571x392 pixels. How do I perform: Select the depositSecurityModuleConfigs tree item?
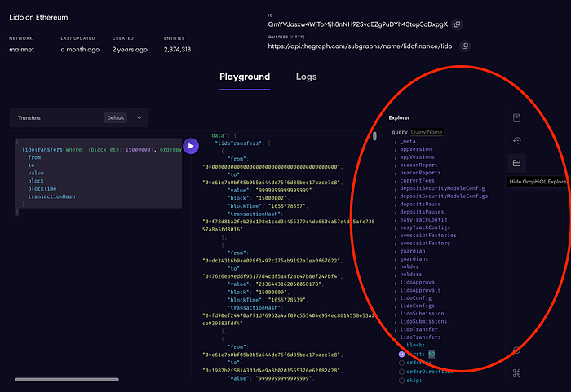(444, 196)
